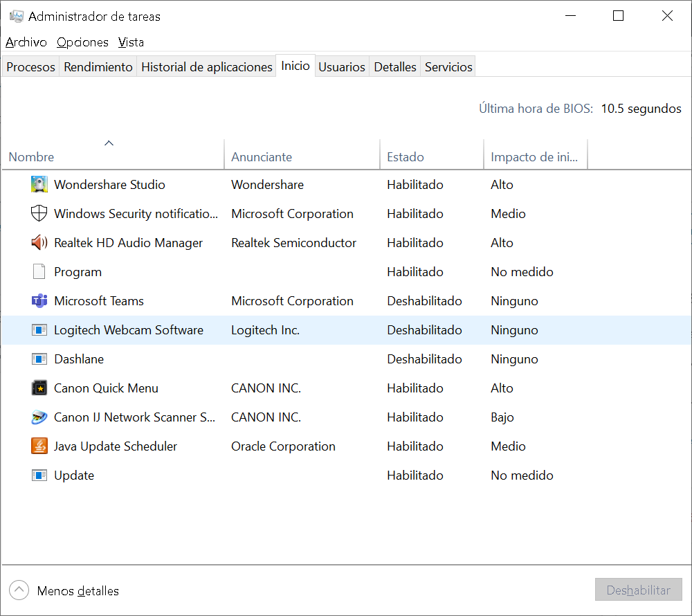This screenshot has width=692, height=616.
Task: Maximize the Administrador de tareas window
Action: tap(618, 17)
